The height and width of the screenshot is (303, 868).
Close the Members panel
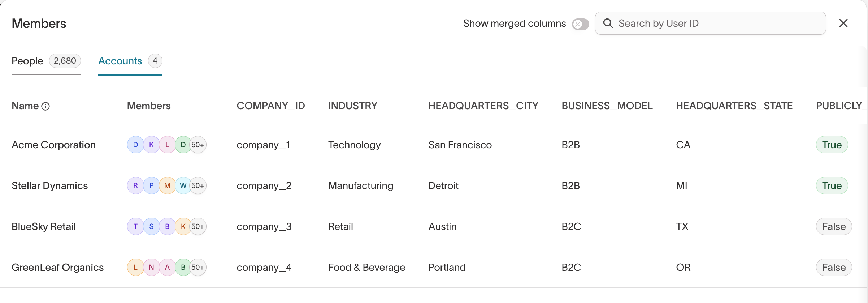point(843,24)
